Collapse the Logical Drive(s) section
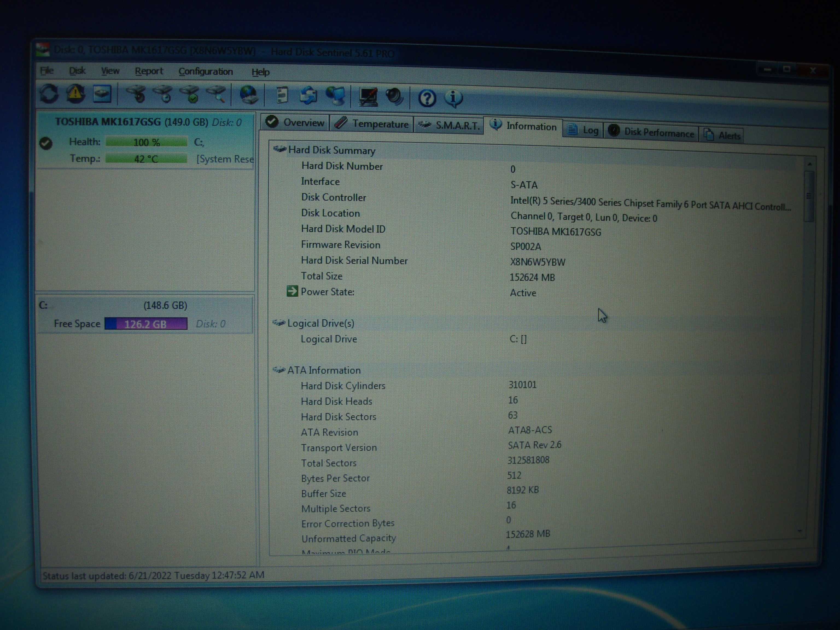The width and height of the screenshot is (840, 630). [279, 323]
